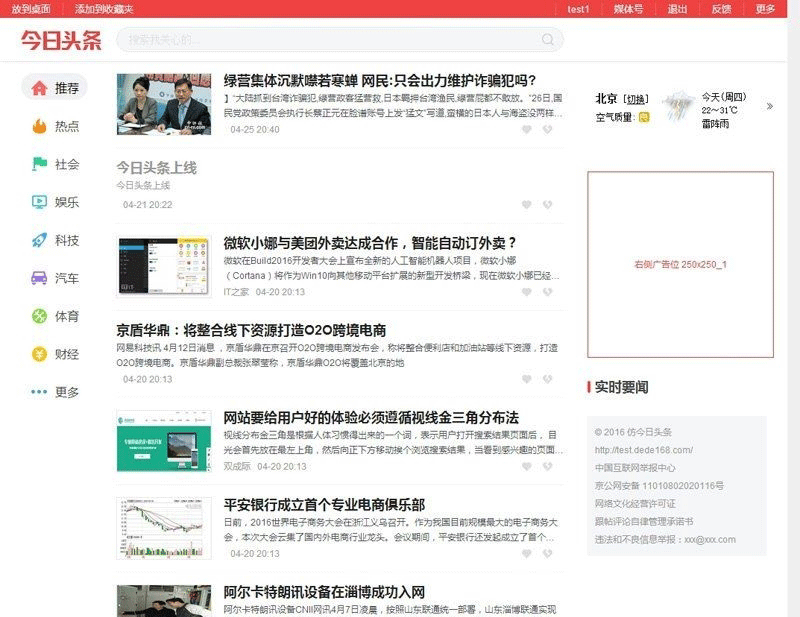The image size is (800, 617).
Task: Click the weather thunderstorm icon
Action: 678,106
